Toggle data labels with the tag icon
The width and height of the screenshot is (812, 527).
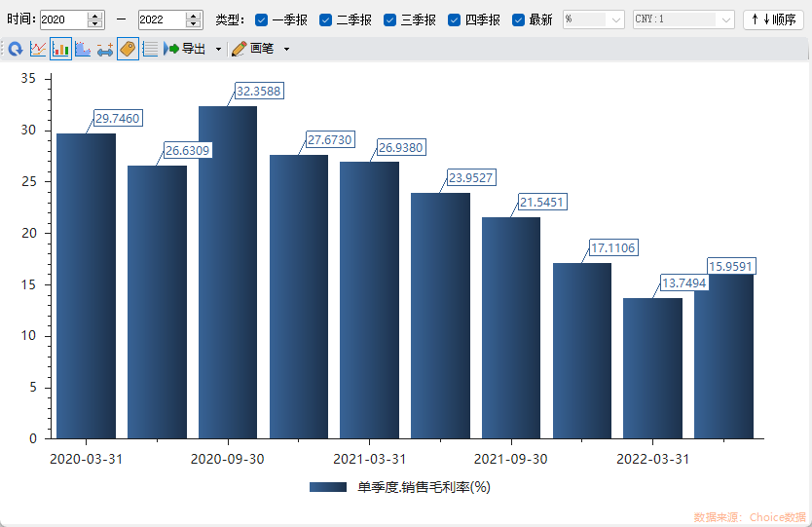[x=128, y=49]
